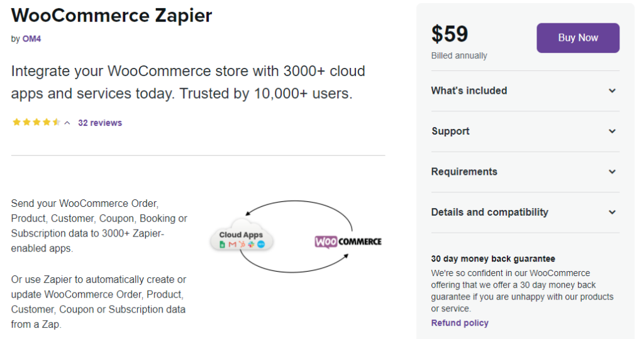Open the 32 reviews link
Image resolution: width=644 pixels, height=339 pixels.
100,123
